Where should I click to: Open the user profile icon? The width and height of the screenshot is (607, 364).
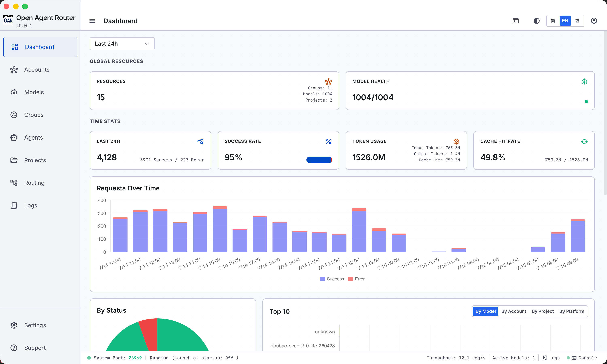coord(594,21)
